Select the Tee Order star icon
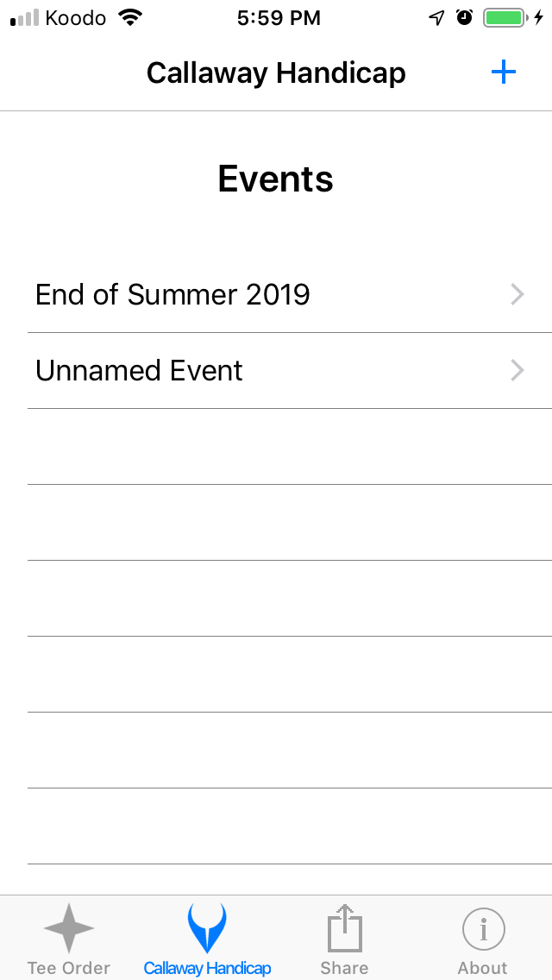The image size is (552, 980). [x=68, y=929]
